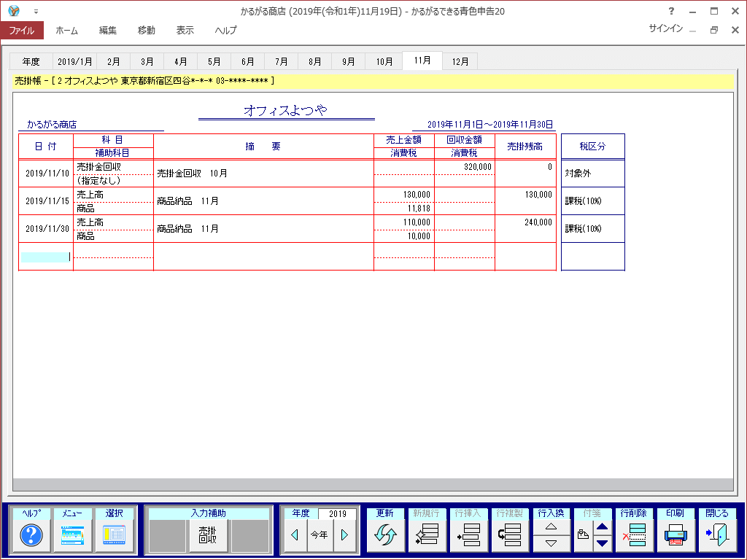Click the 対象外 tax category cell
This screenshot has width=747, height=560.
[x=592, y=174]
